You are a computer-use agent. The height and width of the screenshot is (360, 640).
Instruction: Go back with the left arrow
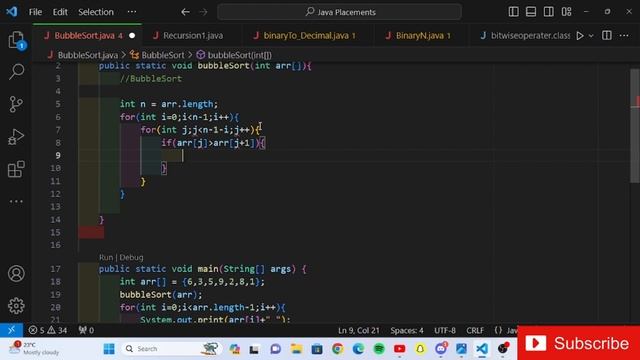click(185, 12)
